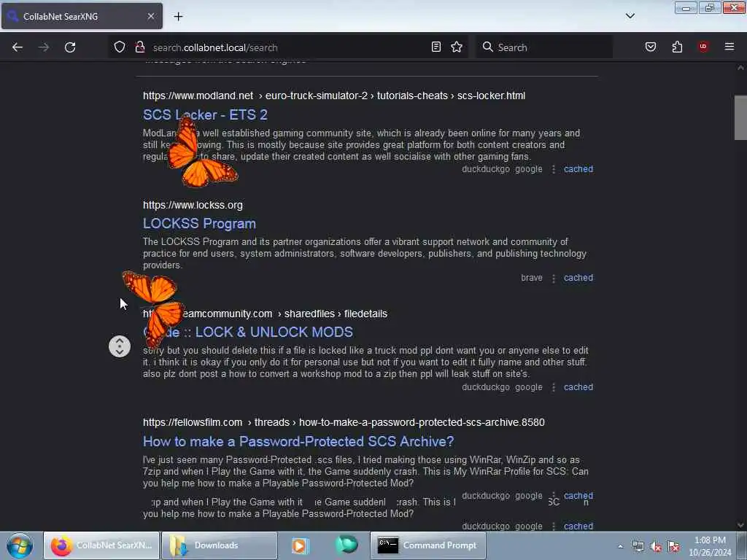This screenshot has width=747, height=560.
Task: Click google label on the steamcommunity result
Action: pos(529,387)
